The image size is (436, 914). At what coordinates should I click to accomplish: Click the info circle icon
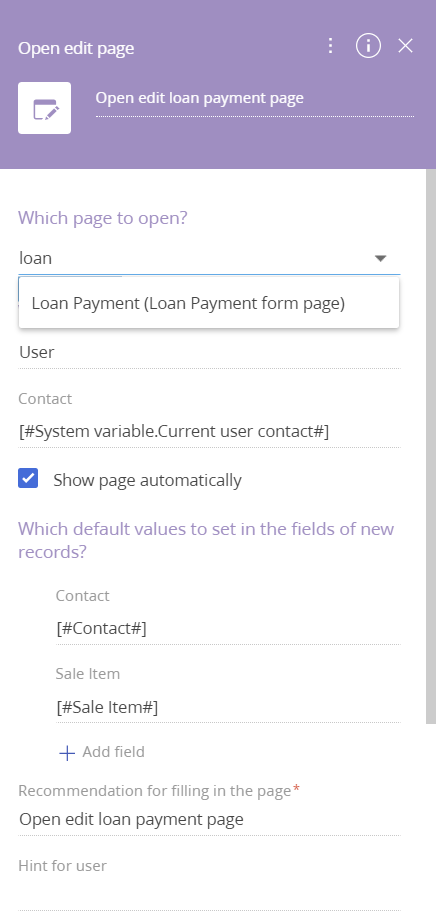(x=368, y=46)
